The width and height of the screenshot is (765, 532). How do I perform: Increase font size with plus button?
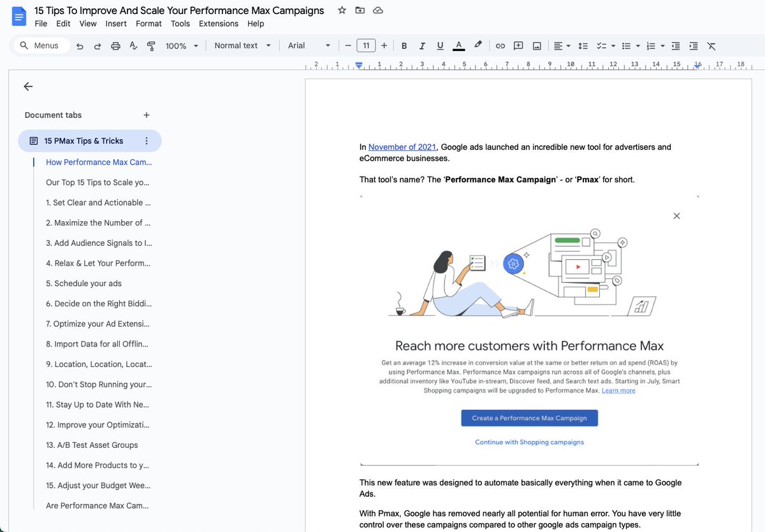(384, 46)
